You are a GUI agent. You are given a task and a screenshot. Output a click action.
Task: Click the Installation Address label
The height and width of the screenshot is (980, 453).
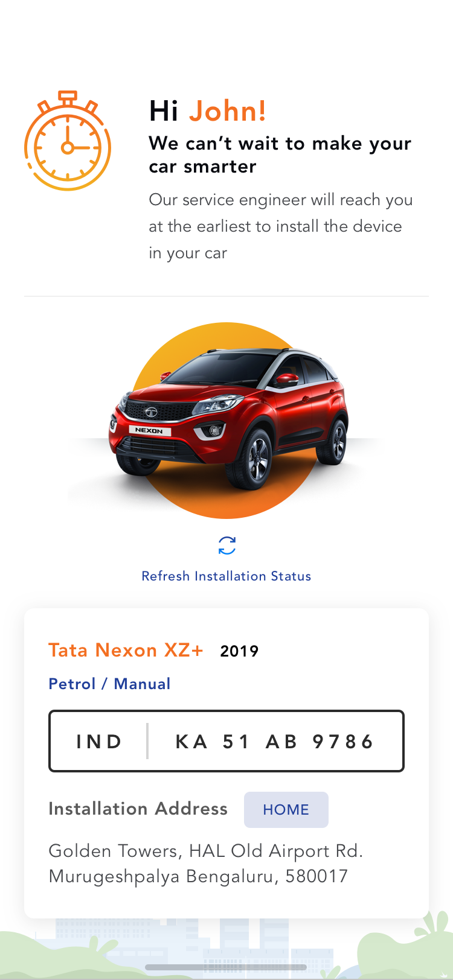[138, 809]
